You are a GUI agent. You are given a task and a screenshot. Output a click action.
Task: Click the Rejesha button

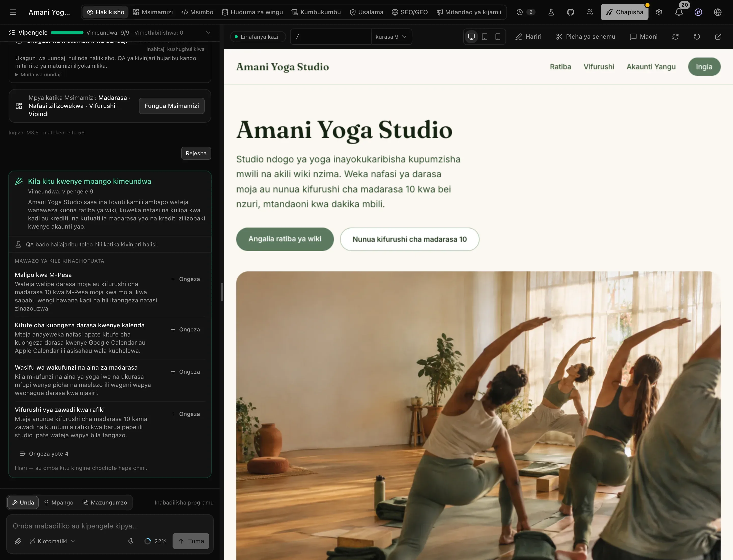pyautogui.click(x=196, y=153)
